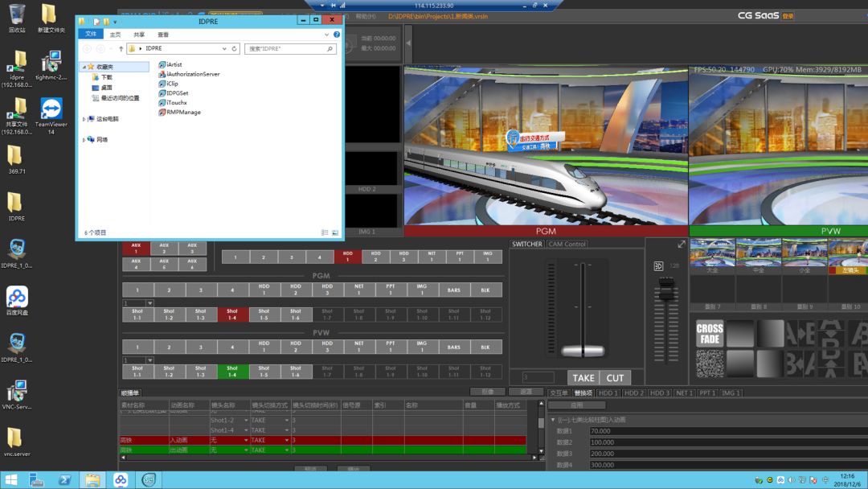Click the T-bar transition fader handle
Screen dimensions: 868x489
(x=583, y=351)
